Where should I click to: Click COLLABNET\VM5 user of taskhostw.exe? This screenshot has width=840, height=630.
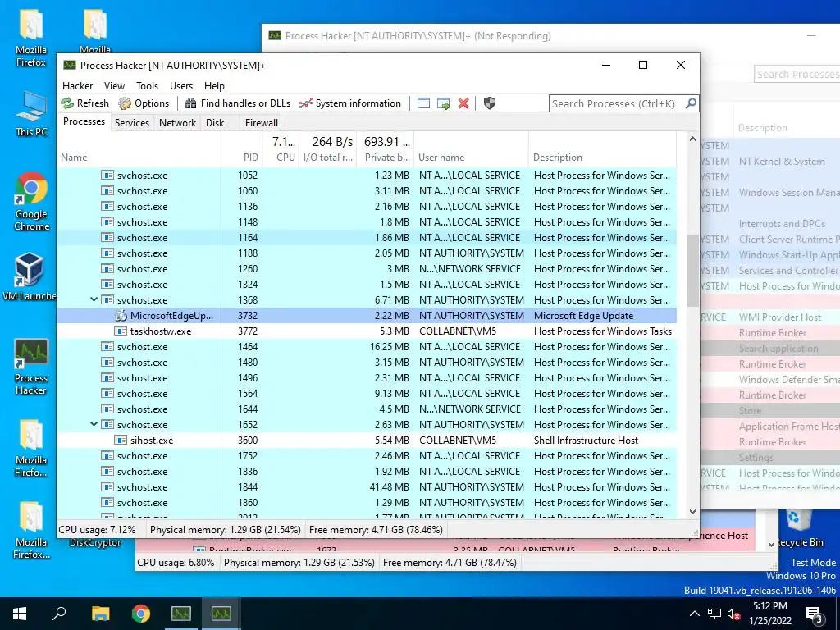pos(458,331)
